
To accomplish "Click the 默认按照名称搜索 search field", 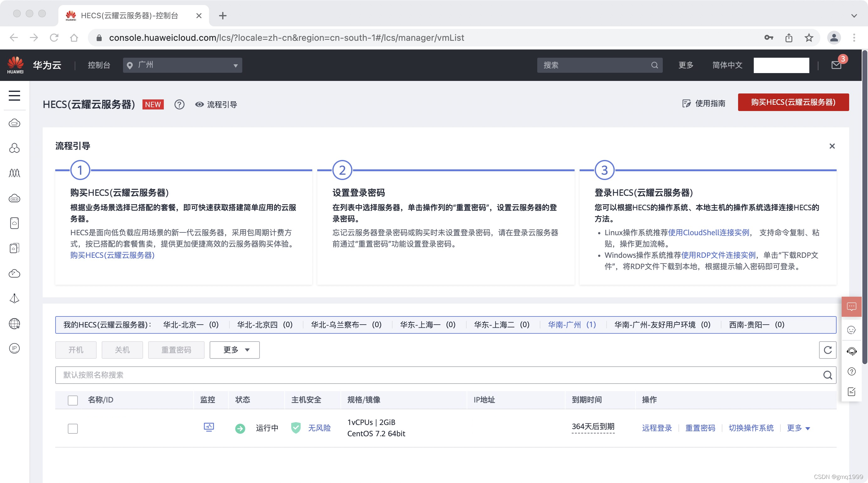I will 438,375.
